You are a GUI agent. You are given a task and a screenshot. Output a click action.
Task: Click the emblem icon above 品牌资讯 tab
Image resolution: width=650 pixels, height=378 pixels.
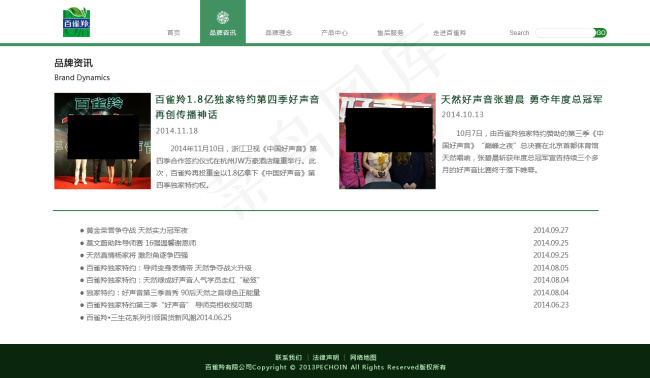[223, 17]
